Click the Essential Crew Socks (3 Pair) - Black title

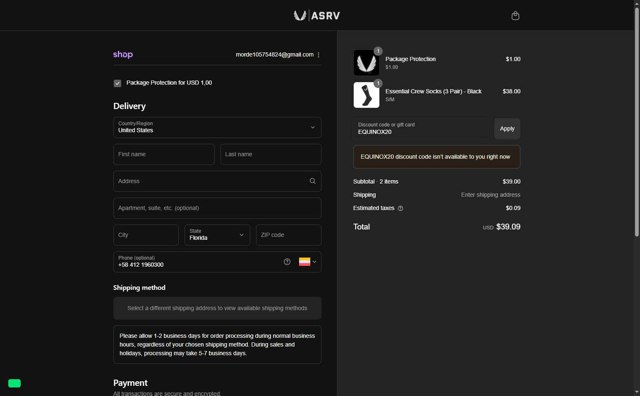433,91
